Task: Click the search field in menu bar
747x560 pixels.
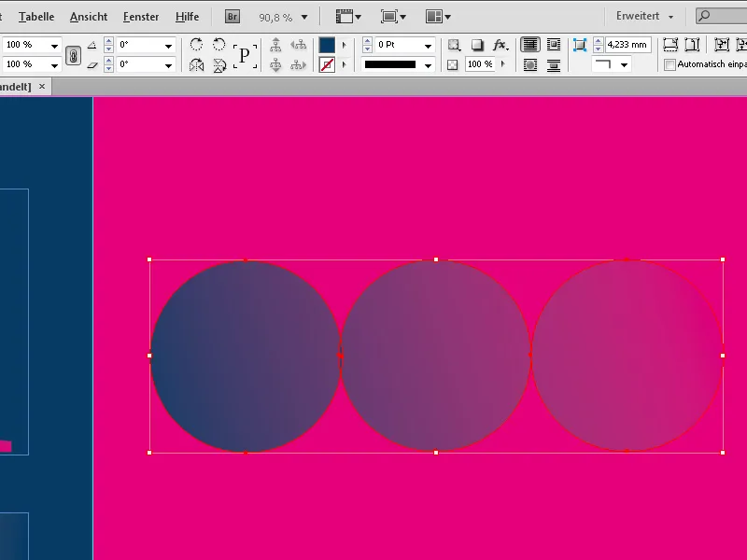Action: (x=721, y=16)
